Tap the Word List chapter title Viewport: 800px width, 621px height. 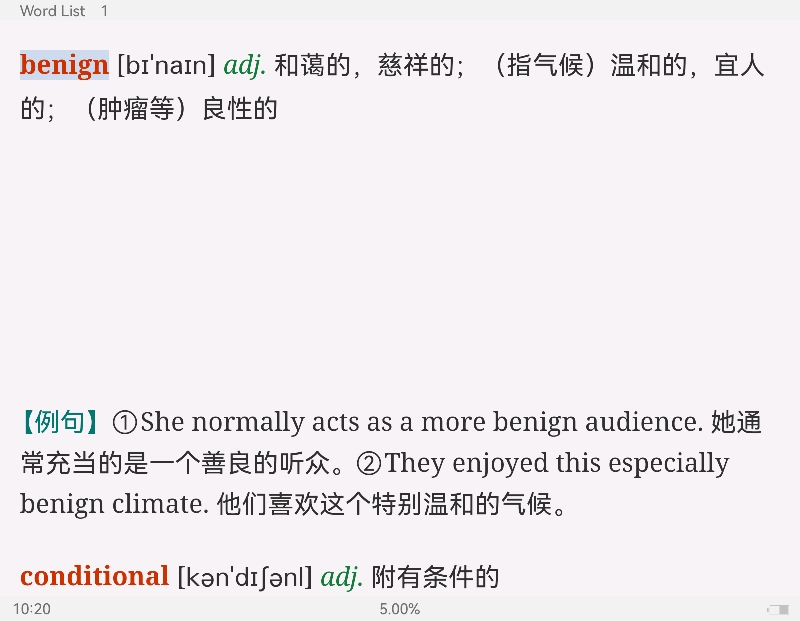53,11
